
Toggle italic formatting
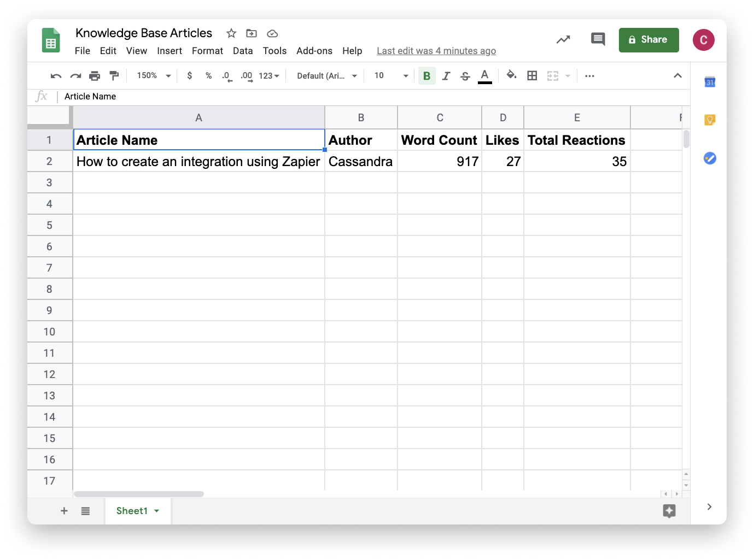click(x=446, y=76)
